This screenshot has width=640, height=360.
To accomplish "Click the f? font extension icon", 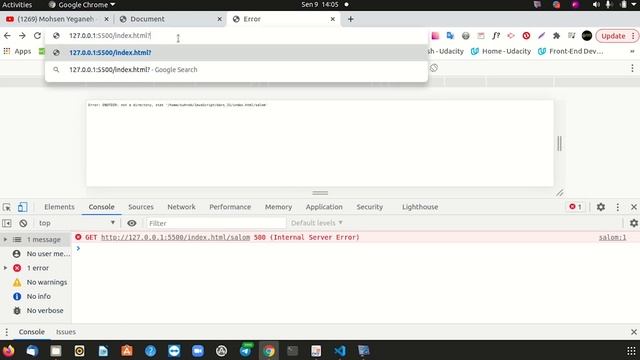I will pos(496,36).
